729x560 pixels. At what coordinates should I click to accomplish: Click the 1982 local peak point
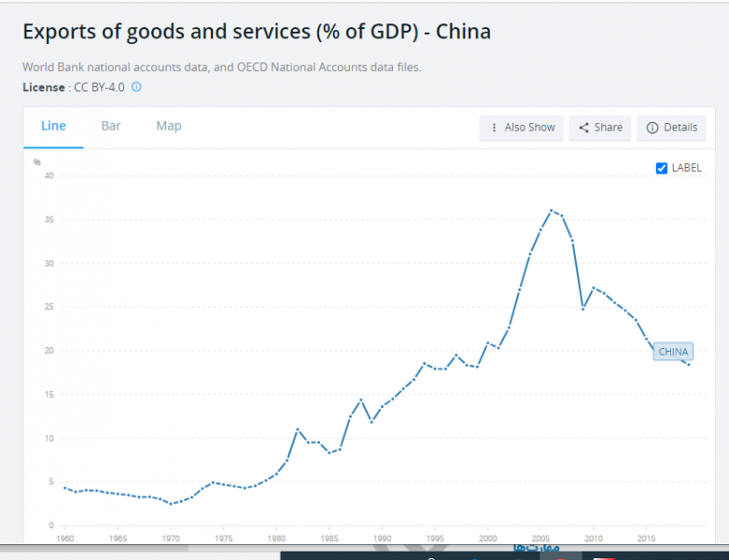(x=298, y=428)
